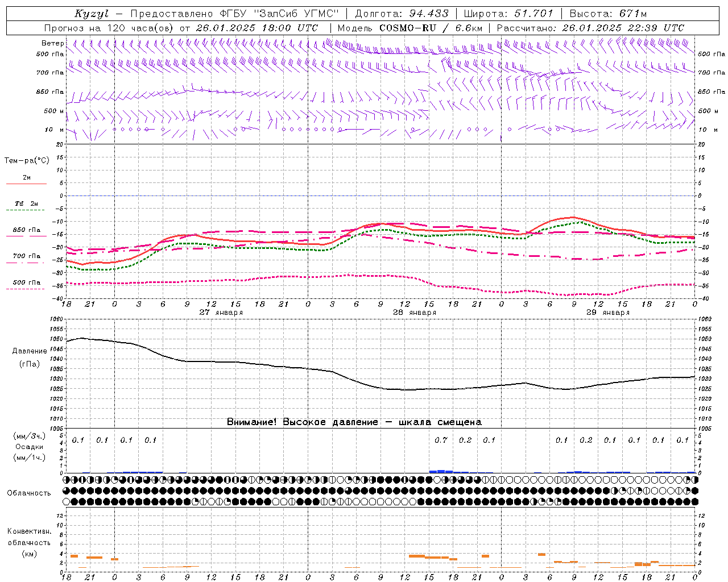
Task: Click the "0.2" value right after "0.7"
Action: 465,440
